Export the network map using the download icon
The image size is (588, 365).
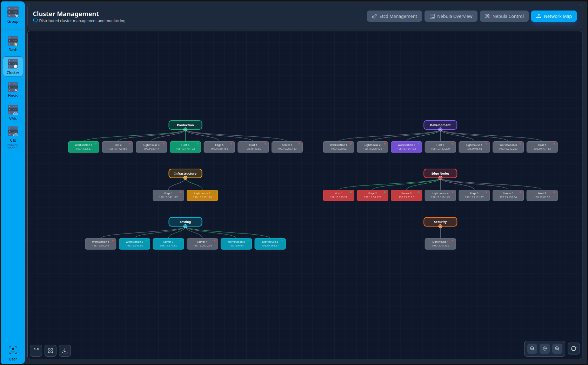[x=65, y=351]
